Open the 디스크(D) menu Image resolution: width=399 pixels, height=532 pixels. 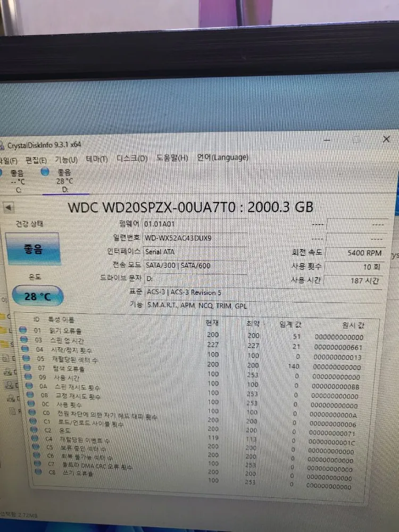point(132,159)
